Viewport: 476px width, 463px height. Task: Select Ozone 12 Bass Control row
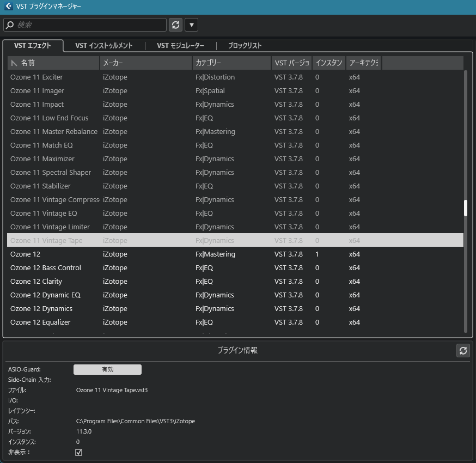pos(235,268)
